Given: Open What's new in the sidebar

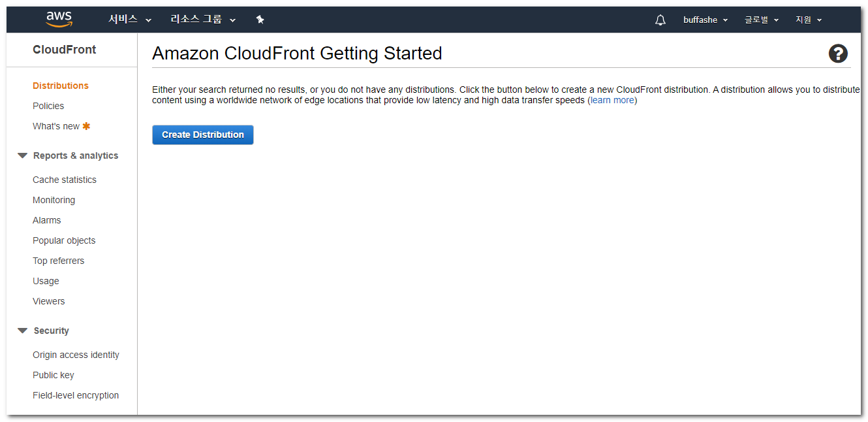Looking at the screenshot, I should [x=56, y=126].
